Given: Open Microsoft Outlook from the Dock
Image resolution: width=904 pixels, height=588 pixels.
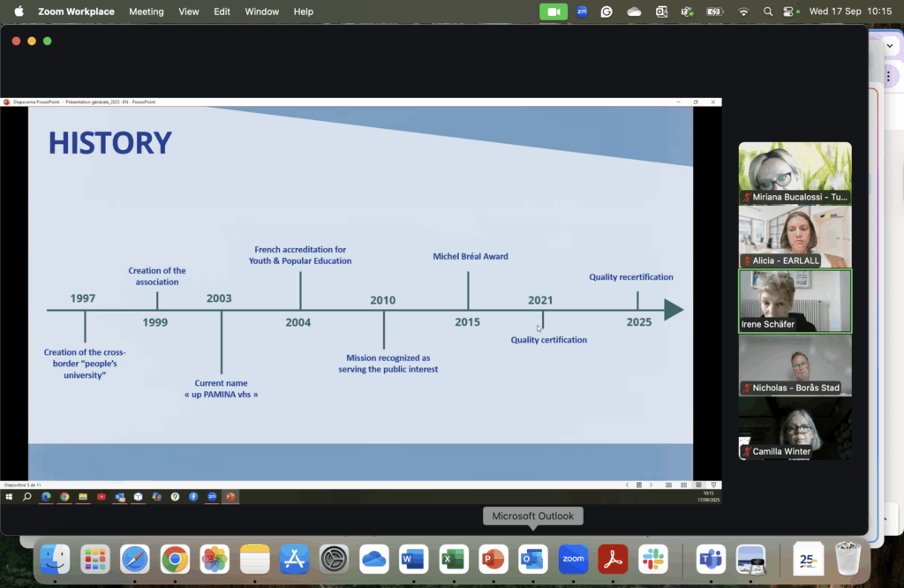Looking at the screenshot, I should (x=532, y=559).
